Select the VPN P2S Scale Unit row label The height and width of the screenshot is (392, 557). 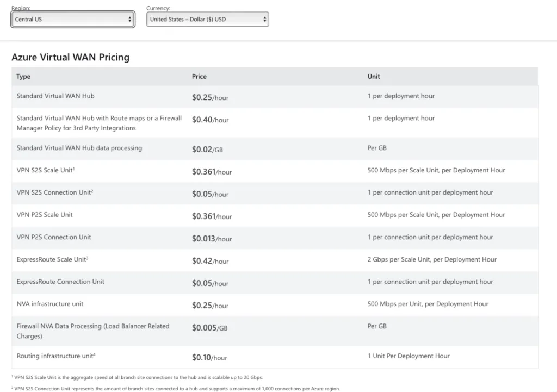point(45,215)
